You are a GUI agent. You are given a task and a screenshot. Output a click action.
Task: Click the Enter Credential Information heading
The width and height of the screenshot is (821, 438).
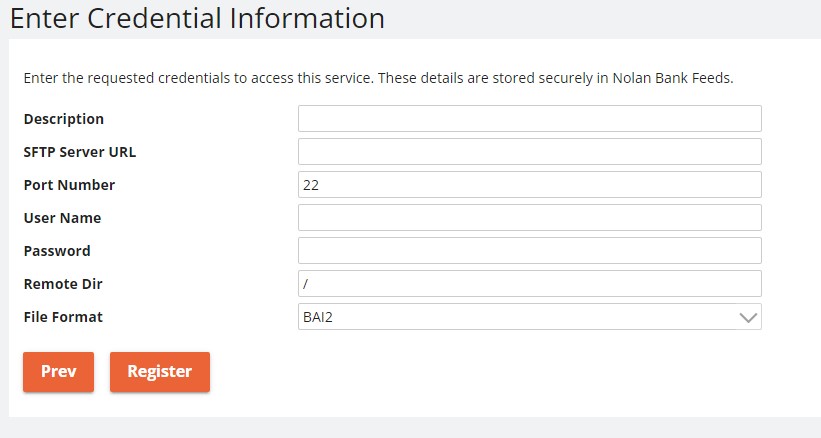pos(197,18)
